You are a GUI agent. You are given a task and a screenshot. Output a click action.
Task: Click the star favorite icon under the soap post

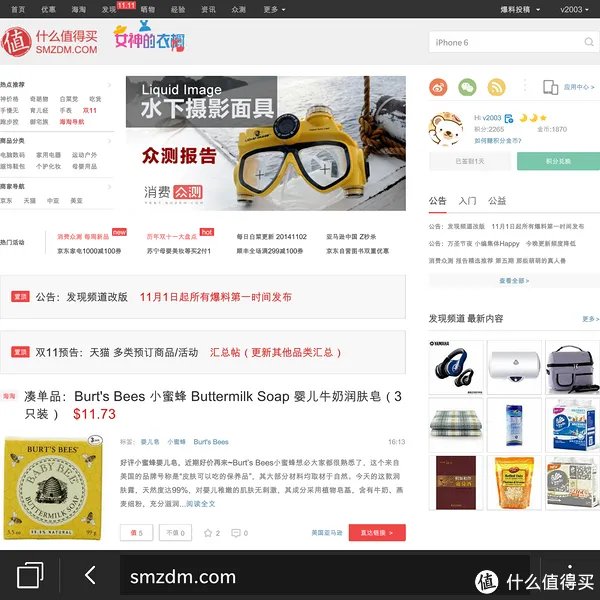pyautogui.click(x=208, y=533)
